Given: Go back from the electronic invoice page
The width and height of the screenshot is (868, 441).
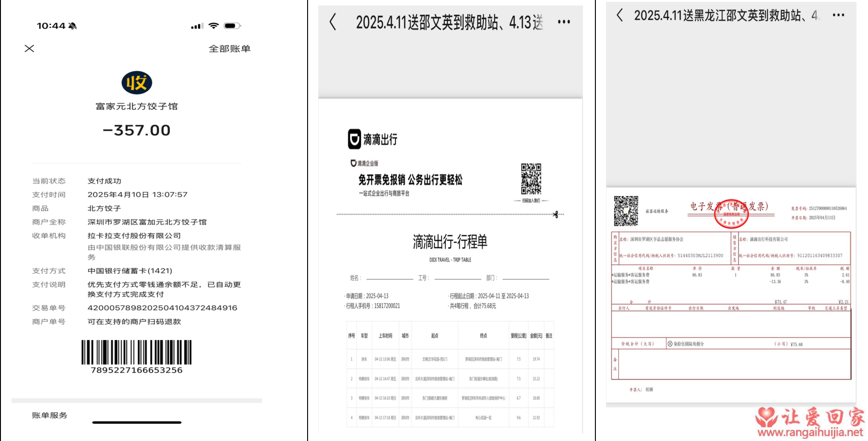Looking at the screenshot, I should pyautogui.click(x=620, y=15).
